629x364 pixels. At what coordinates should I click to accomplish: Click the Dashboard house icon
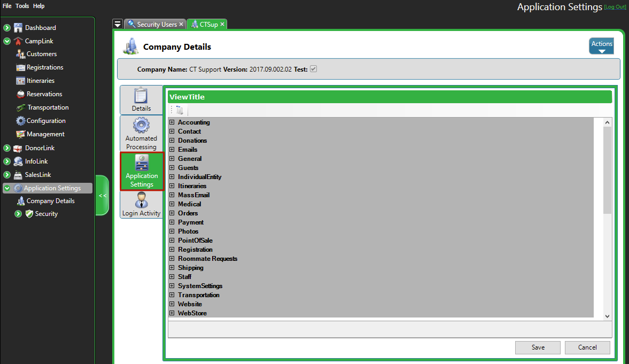pos(18,28)
